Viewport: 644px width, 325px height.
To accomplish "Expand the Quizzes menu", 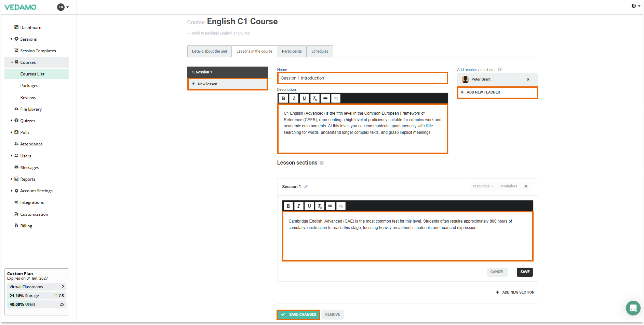I will [12, 121].
